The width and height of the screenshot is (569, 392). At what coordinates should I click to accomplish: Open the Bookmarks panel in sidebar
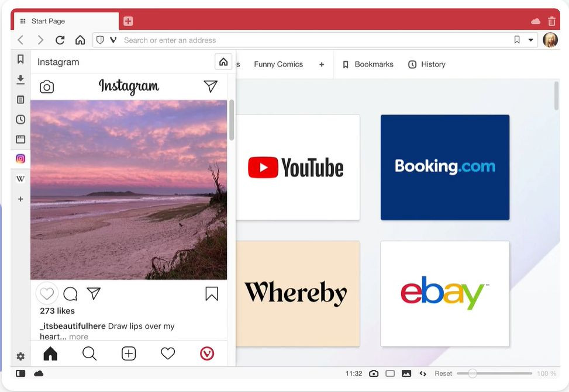pos(20,59)
